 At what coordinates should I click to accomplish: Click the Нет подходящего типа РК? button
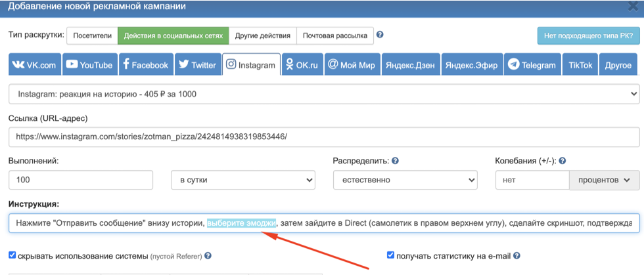pos(588,35)
